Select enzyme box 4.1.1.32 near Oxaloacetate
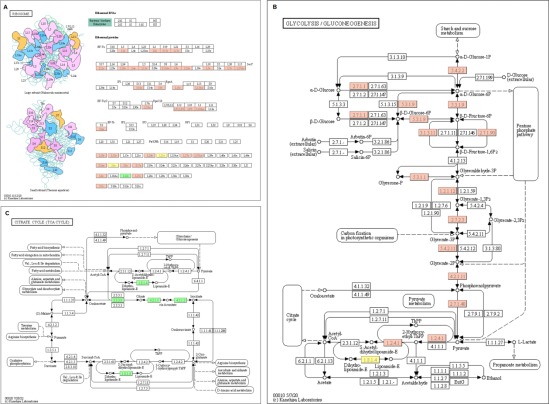This screenshot has width=550, height=404. click(361, 287)
